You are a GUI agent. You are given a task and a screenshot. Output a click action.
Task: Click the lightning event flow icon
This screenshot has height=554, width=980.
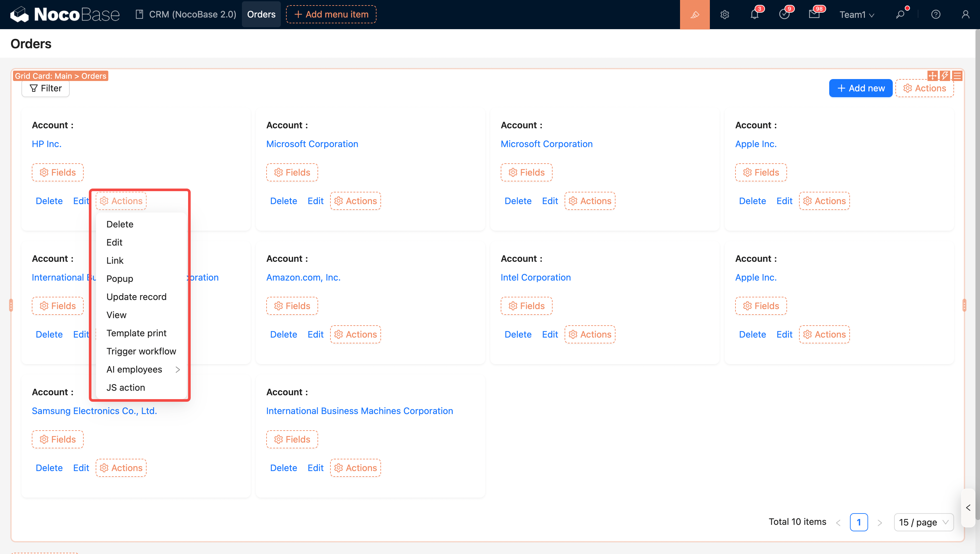coord(945,76)
